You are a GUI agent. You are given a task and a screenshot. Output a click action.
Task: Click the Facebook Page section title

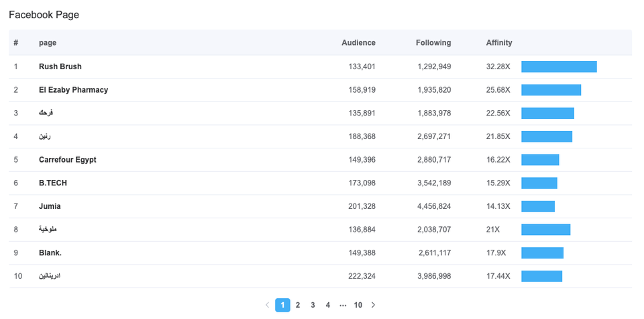click(x=44, y=15)
